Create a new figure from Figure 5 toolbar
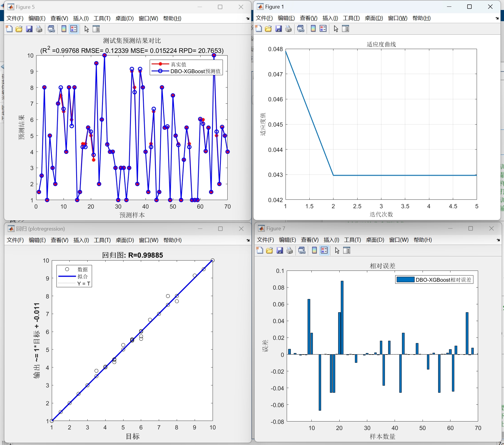Viewport: 504px width, 445px height. pos(9,28)
